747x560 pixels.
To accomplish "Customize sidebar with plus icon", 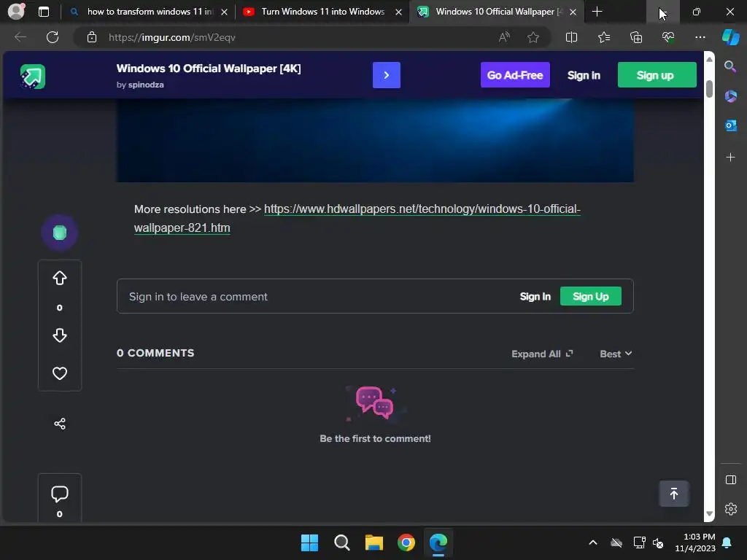I will pyautogui.click(x=730, y=157).
